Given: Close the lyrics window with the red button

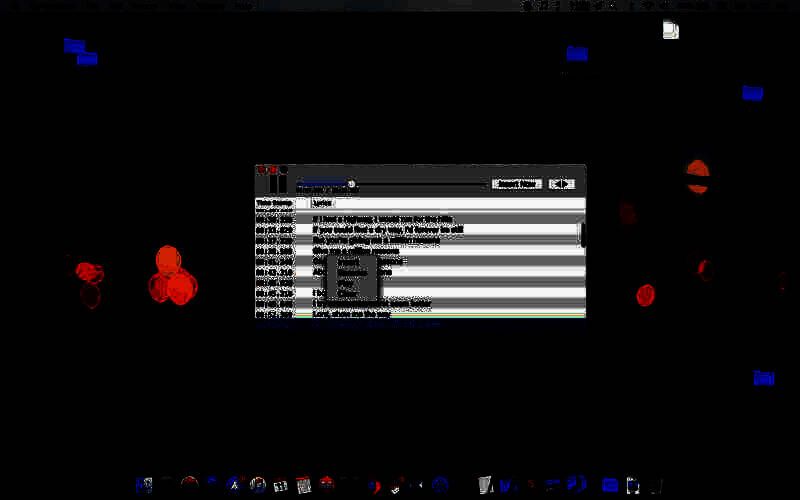Looking at the screenshot, I should [x=261, y=170].
